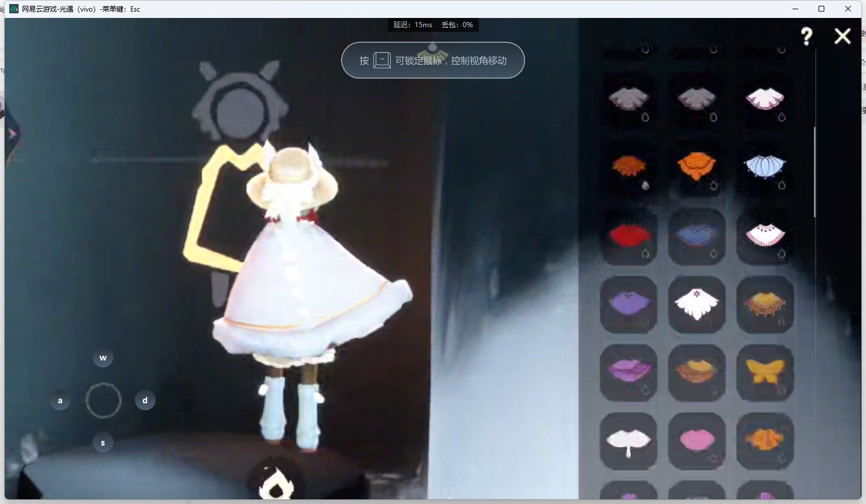Select the white cape with star emblem

[x=697, y=304]
